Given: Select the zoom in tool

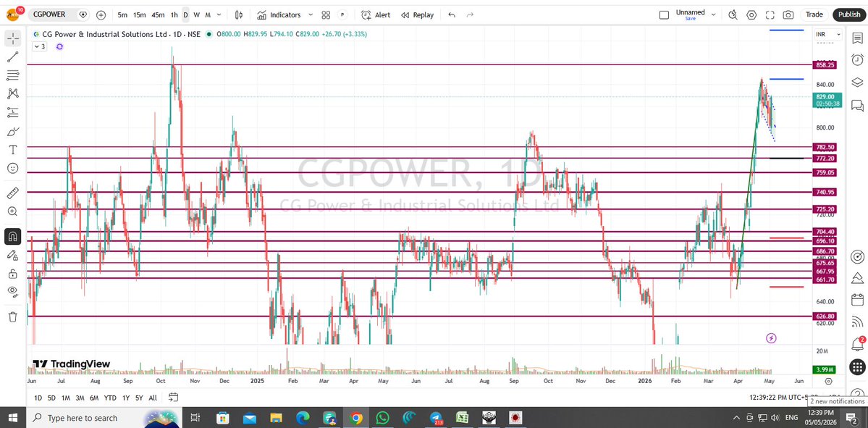Looking at the screenshot, I should point(13,211).
